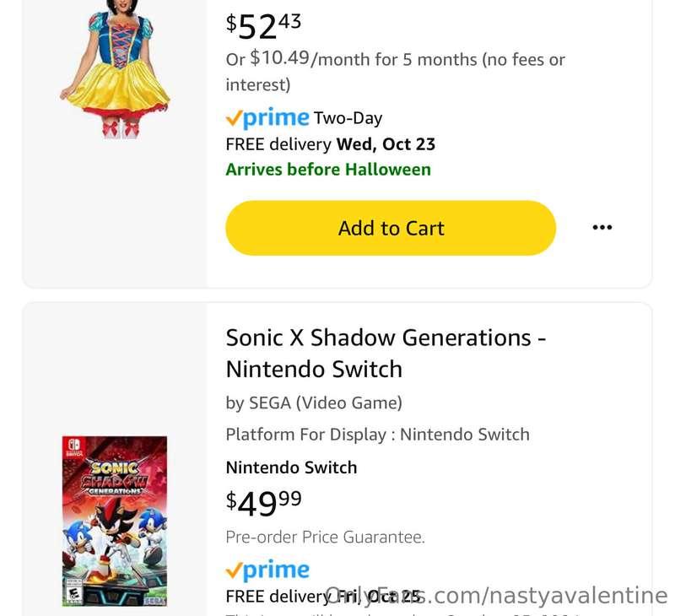Tap the prime logo beside Two-Day
Image resolution: width=675 pixels, height=616 pixels.
coord(267,117)
